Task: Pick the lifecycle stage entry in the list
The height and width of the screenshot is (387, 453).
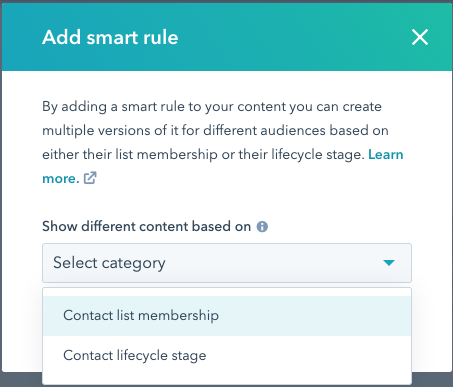Action: coord(227,355)
